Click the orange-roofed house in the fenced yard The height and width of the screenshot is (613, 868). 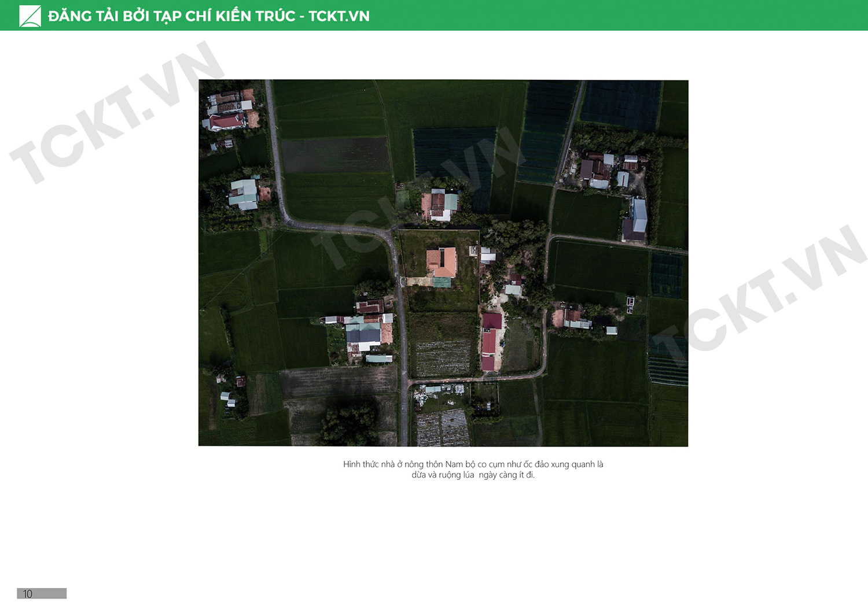click(x=442, y=263)
